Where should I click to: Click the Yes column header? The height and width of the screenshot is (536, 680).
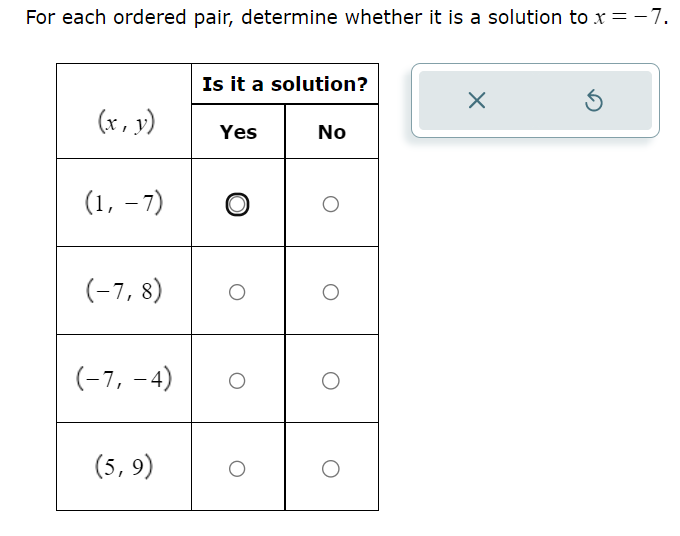238,132
